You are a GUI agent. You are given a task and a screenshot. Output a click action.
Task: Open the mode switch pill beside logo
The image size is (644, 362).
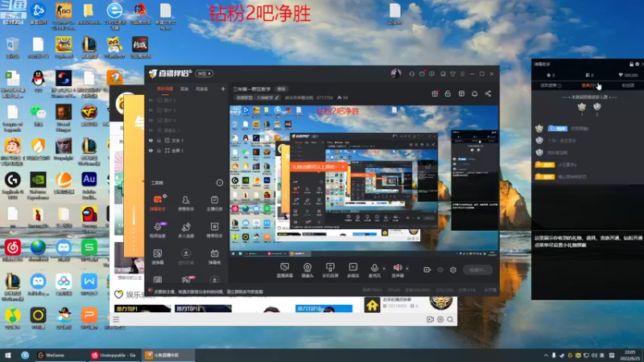204,73
